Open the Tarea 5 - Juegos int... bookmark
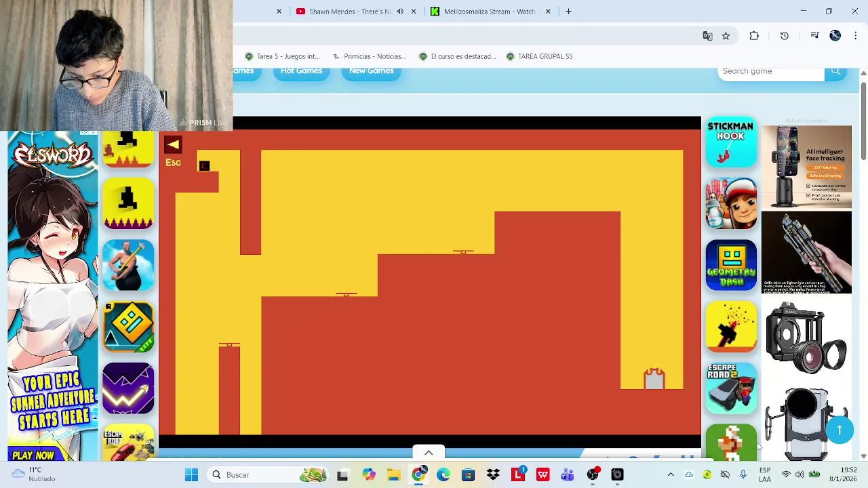868x488 pixels. [282, 56]
